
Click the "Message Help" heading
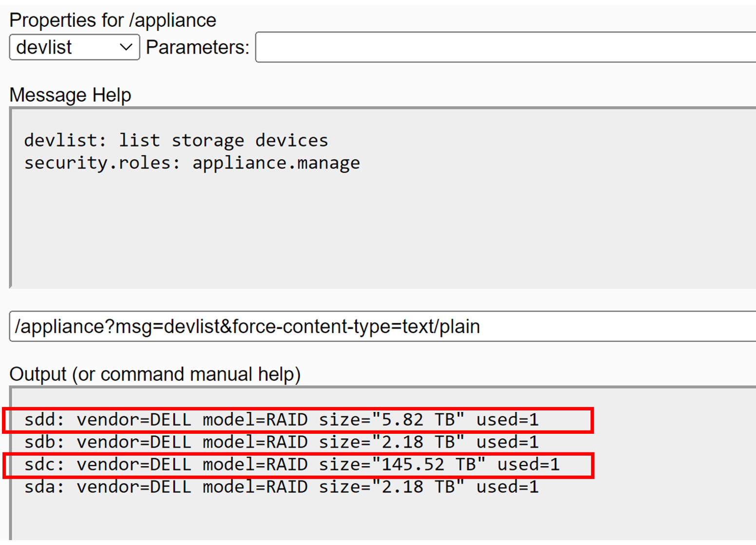click(70, 95)
